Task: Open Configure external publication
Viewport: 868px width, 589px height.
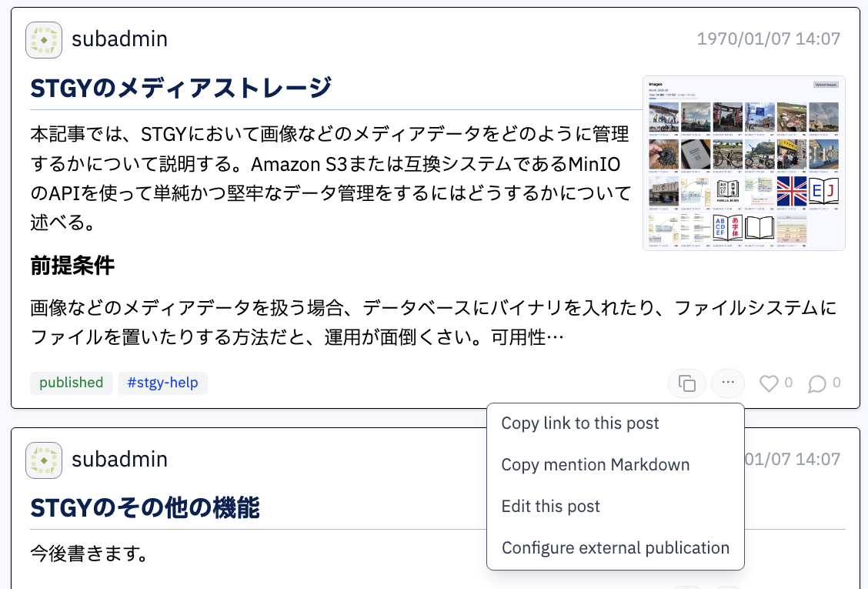Action: [615, 548]
